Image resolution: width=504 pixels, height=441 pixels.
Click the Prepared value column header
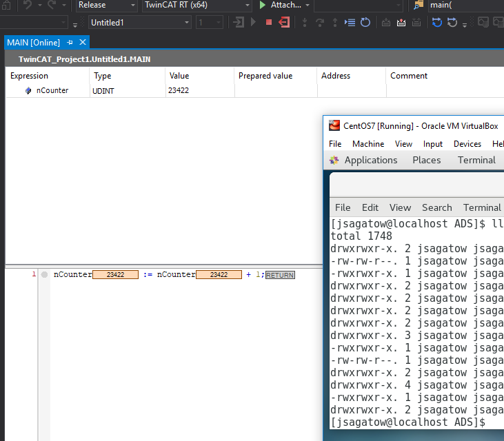(265, 76)
